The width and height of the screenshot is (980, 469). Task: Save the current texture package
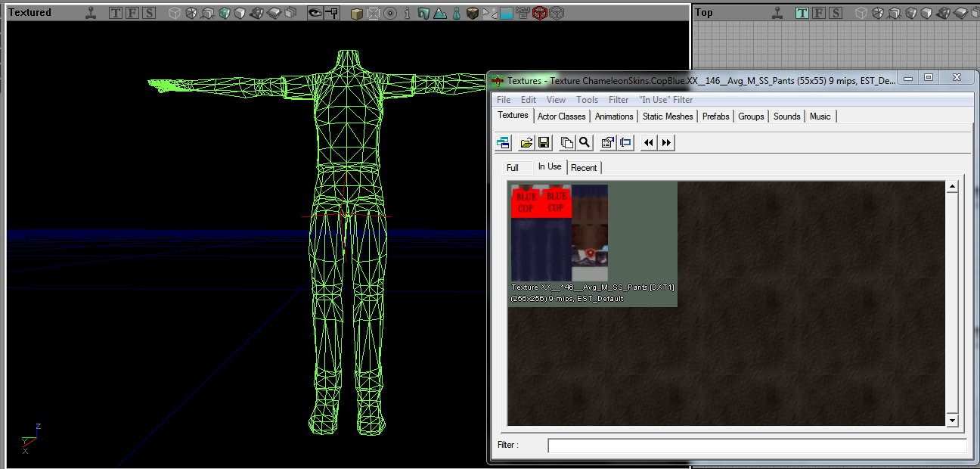544,142
